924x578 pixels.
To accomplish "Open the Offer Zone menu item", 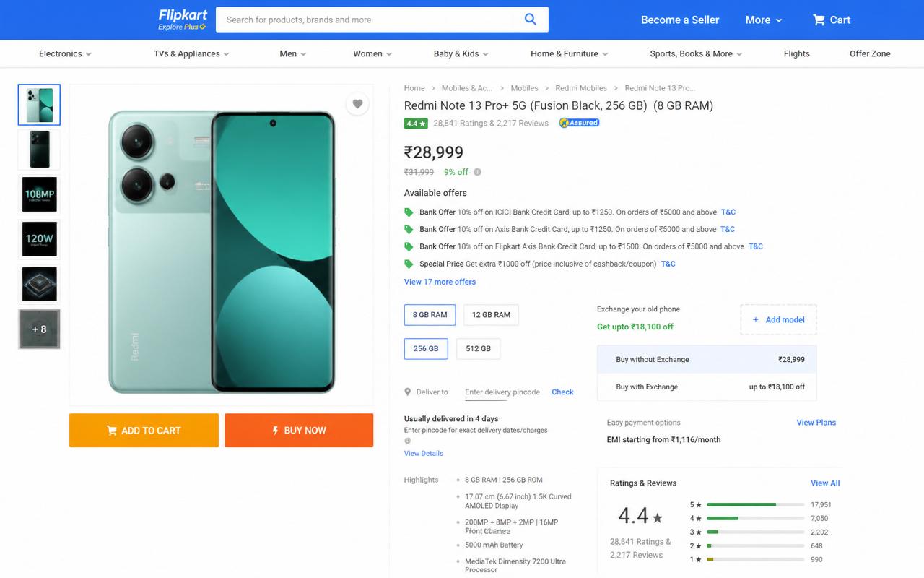I will pyautogui.click(x=870, y=53).
